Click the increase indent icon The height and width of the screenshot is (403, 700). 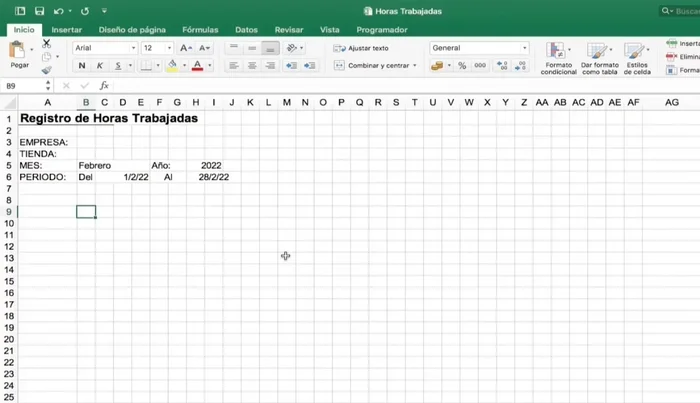point(310,66)
